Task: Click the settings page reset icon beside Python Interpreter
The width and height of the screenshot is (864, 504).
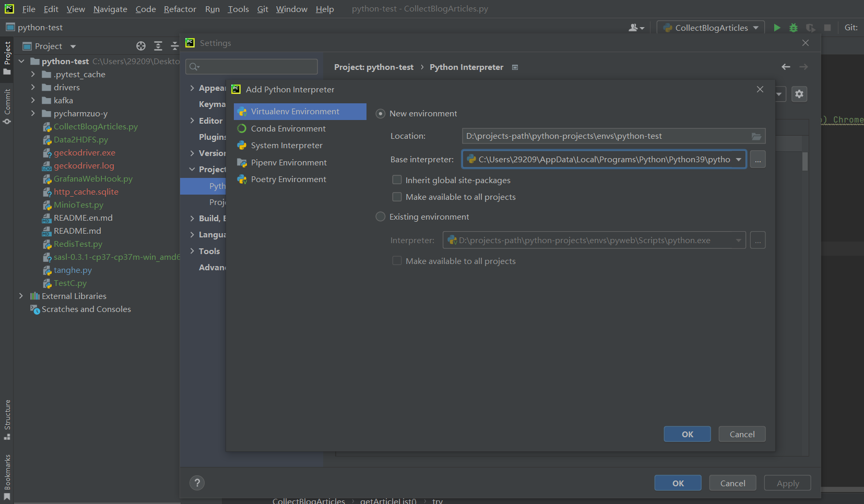Action: (x=515, y=67)
